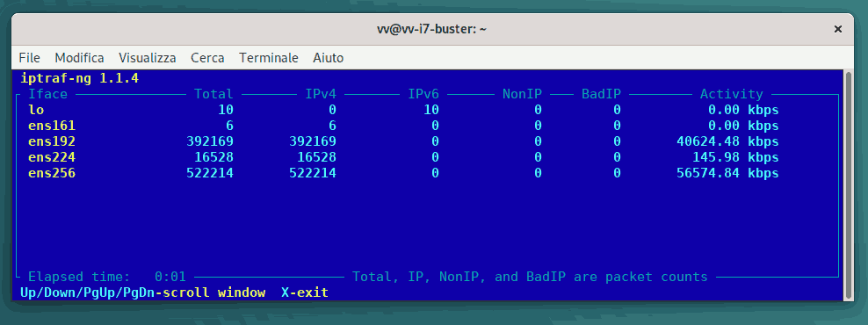868x325 pixels.
Task: Click IPv4 value 6 for ens161
Action: [x=332, y=126]
